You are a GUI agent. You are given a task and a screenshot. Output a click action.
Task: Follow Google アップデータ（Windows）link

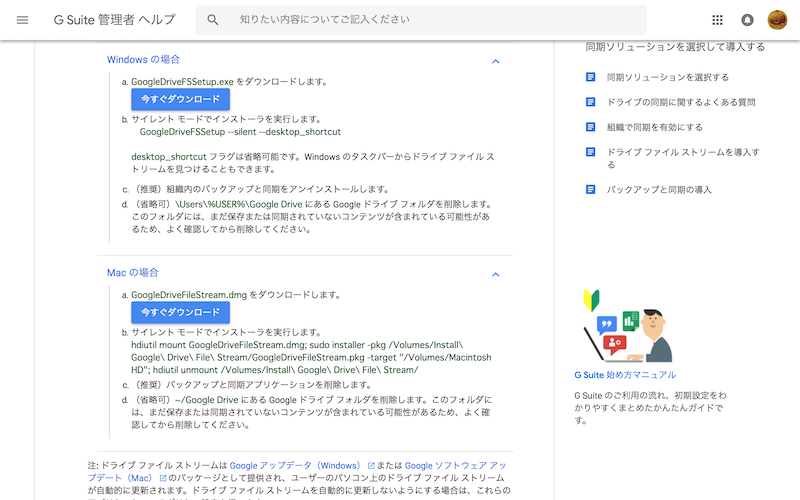pos(295,466)
